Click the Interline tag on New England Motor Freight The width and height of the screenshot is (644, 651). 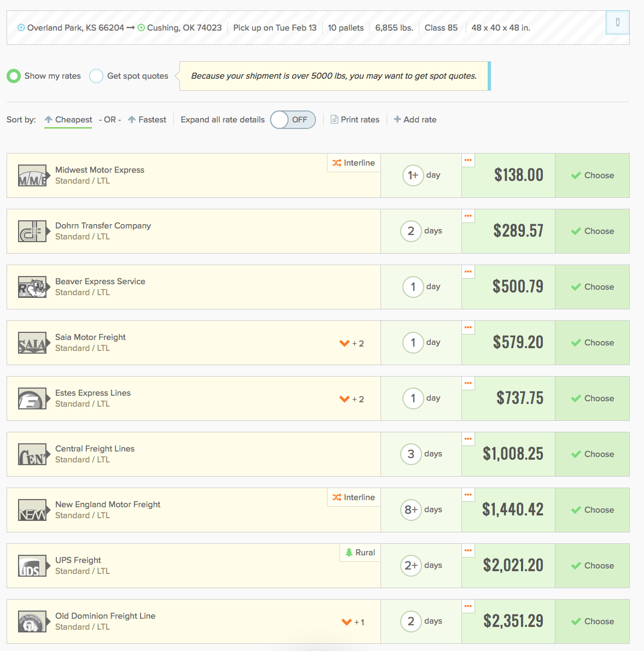(354, 497)
